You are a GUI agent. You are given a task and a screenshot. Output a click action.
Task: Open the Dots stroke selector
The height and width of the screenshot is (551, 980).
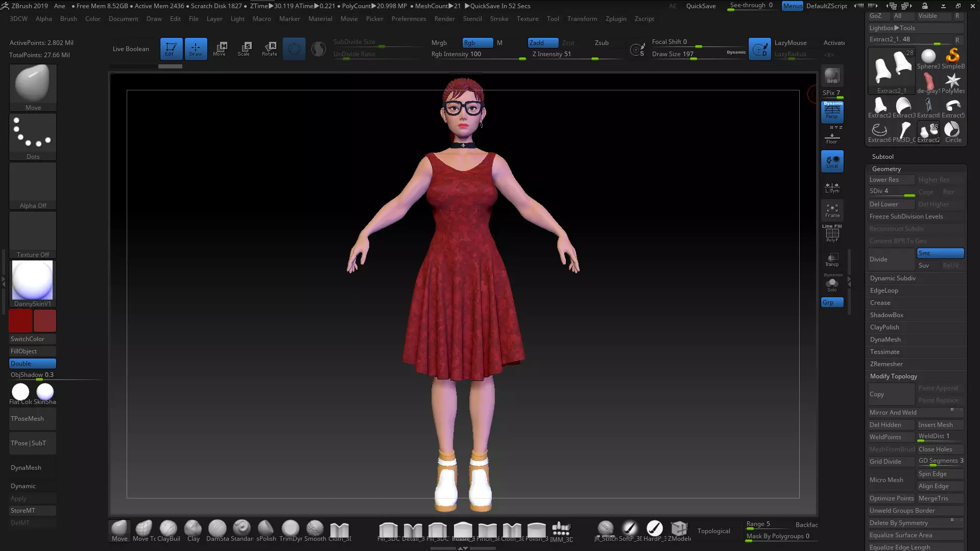coord(33,136)
